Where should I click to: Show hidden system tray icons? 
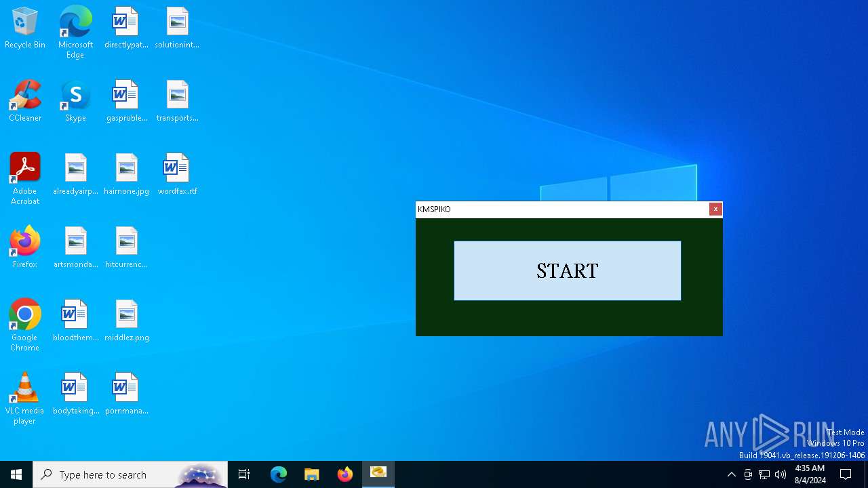(731, 474)
